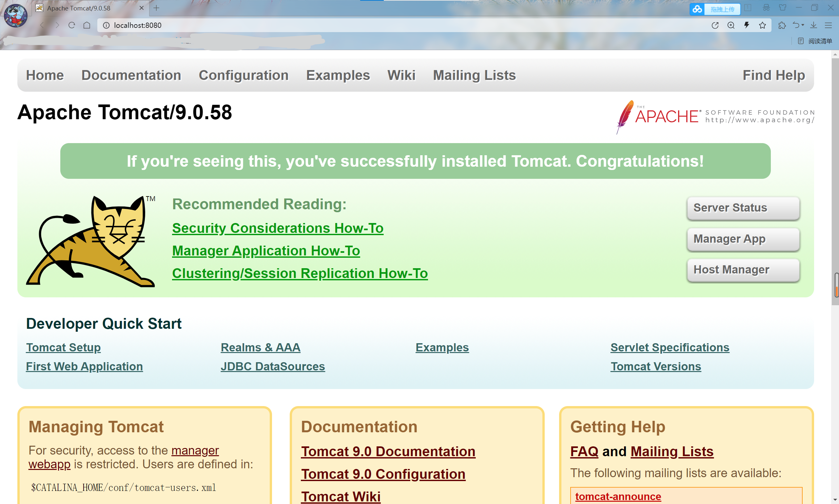
Task: Open the manager webapp link
Action: pos(195,451)
